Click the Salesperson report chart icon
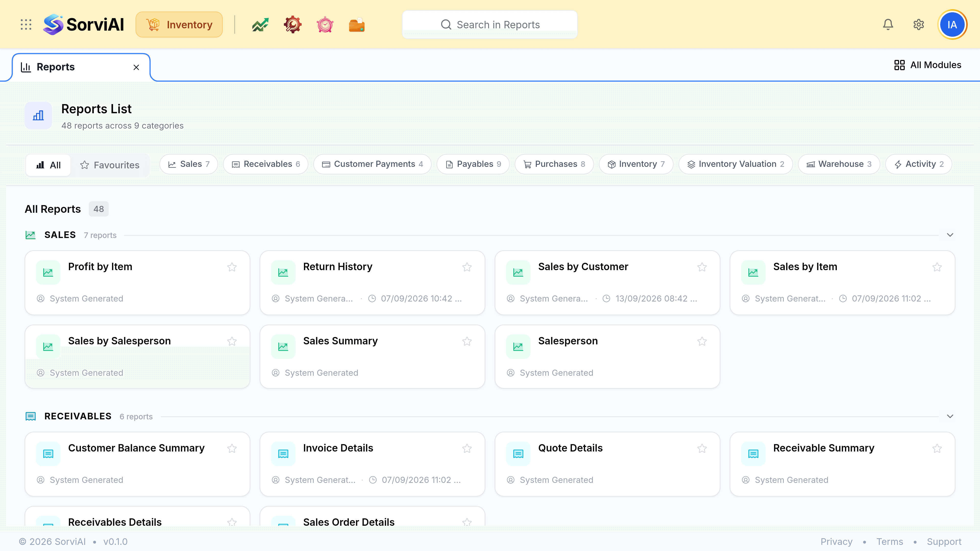Image resolution: width=980 pixels, height=551 pixels. coord(518,346)
